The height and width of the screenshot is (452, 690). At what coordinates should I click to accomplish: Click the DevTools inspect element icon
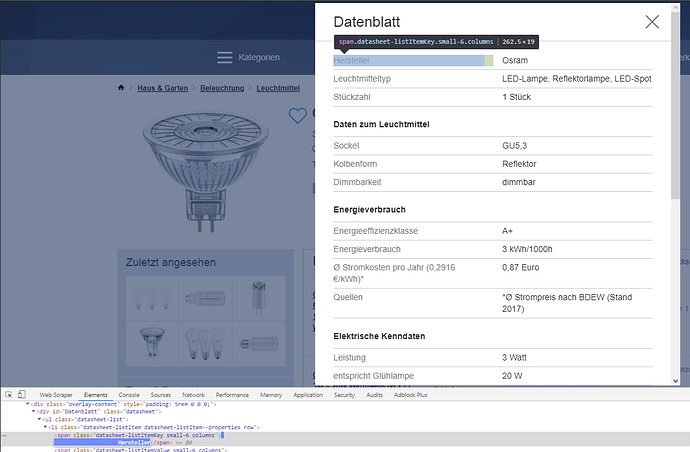click(8, 395)
